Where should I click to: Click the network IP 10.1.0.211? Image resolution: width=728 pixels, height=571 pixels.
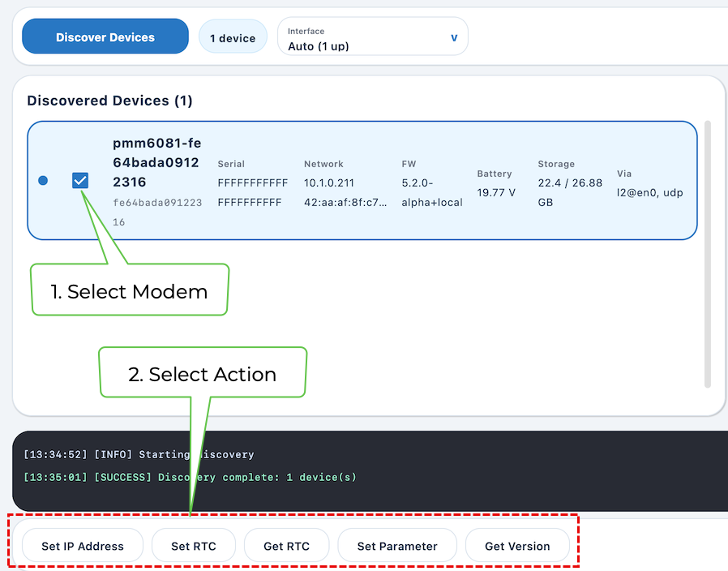coord(328,183)
